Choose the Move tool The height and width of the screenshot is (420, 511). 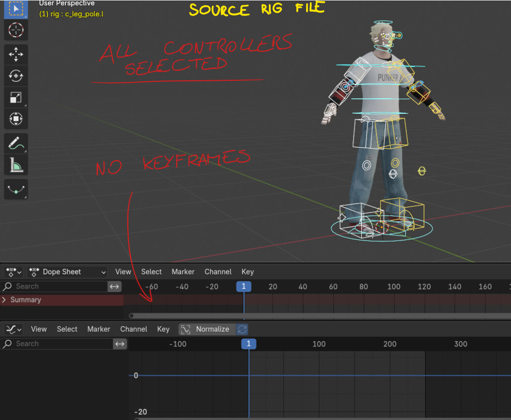coord(15,54)
